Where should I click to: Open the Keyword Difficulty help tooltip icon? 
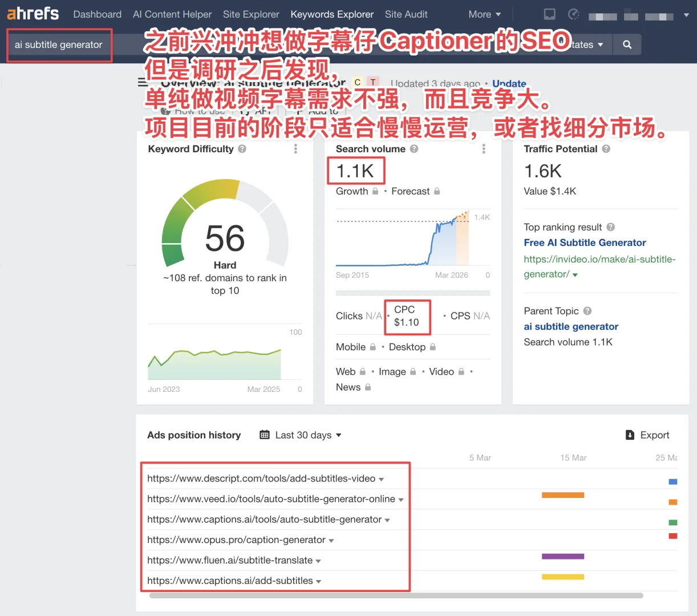pyautogui.click(x=242, y=149)
